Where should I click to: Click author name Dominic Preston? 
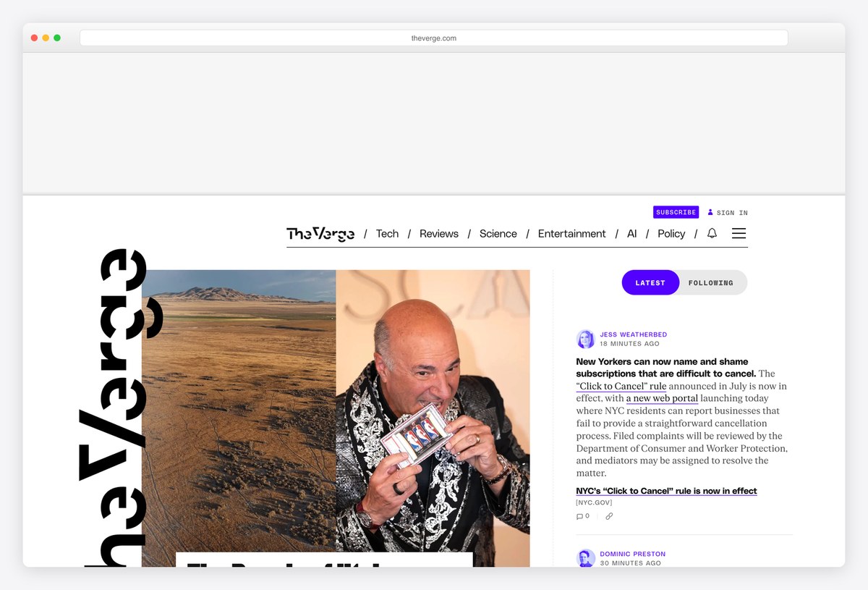coord(633,554)
